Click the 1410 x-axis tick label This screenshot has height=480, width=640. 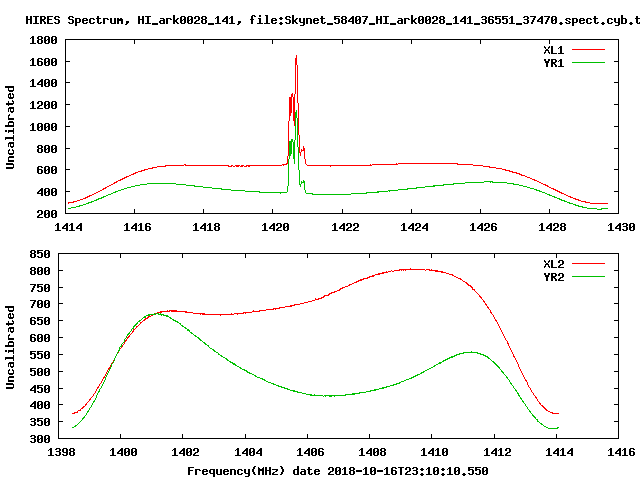tap(434, 452)
